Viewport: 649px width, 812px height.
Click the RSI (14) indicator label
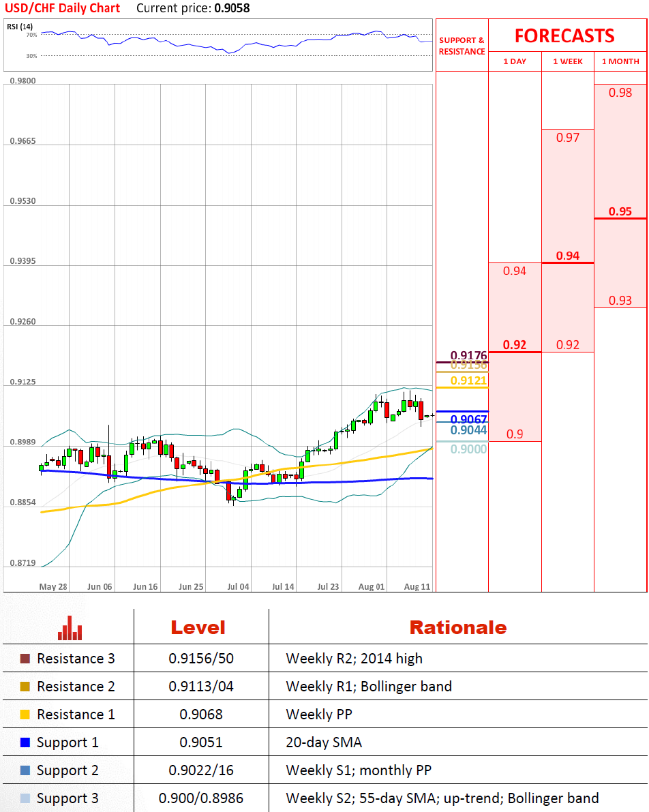coord(20,27)
